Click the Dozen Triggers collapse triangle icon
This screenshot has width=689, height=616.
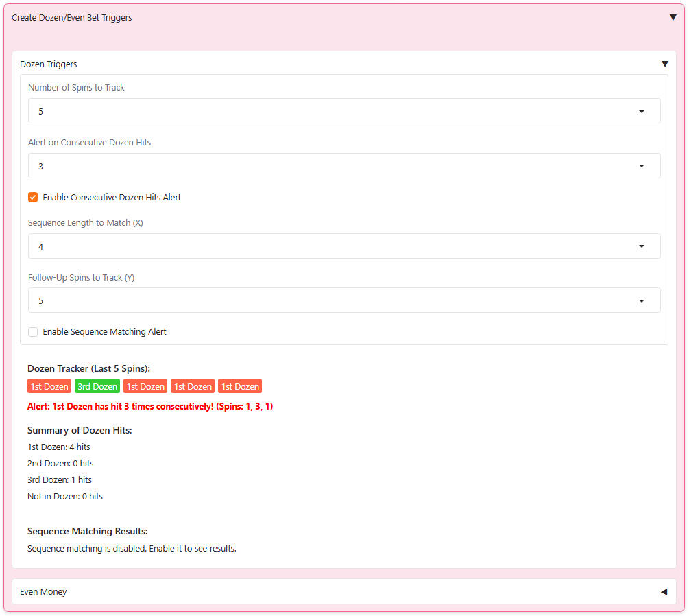pyautogui.click(x=664, y=64)
